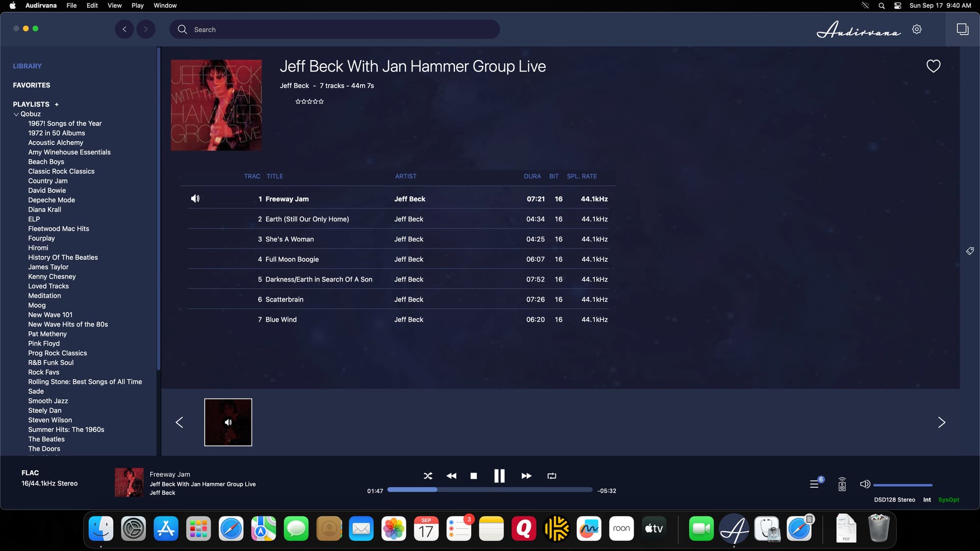Stop playback

[474, 475]
